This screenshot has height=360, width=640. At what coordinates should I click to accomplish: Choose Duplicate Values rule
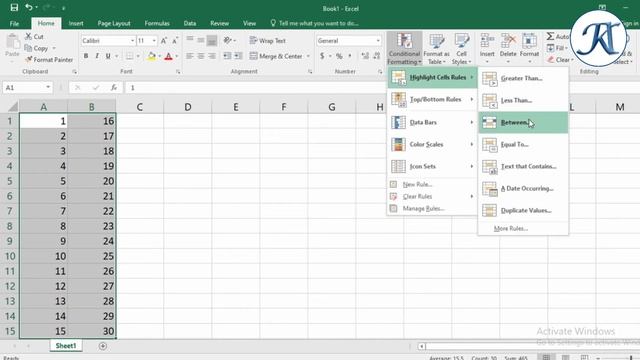(x=523, y=211)
